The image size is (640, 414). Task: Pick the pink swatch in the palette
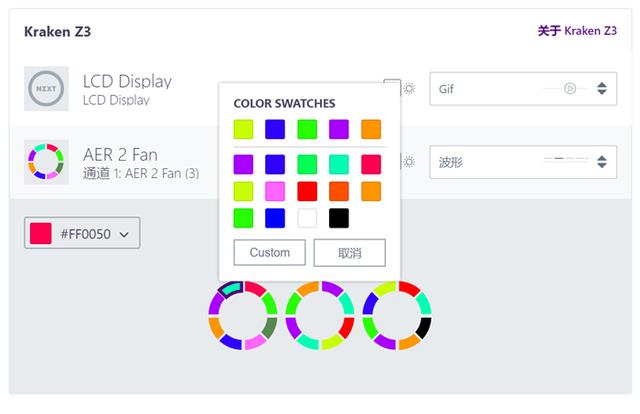[275, 191]
